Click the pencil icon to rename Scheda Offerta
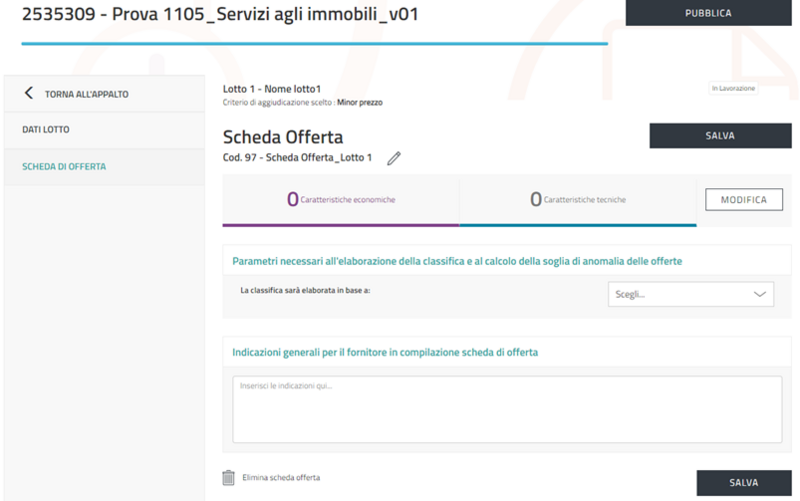800x501 pixels. point(393,159)
